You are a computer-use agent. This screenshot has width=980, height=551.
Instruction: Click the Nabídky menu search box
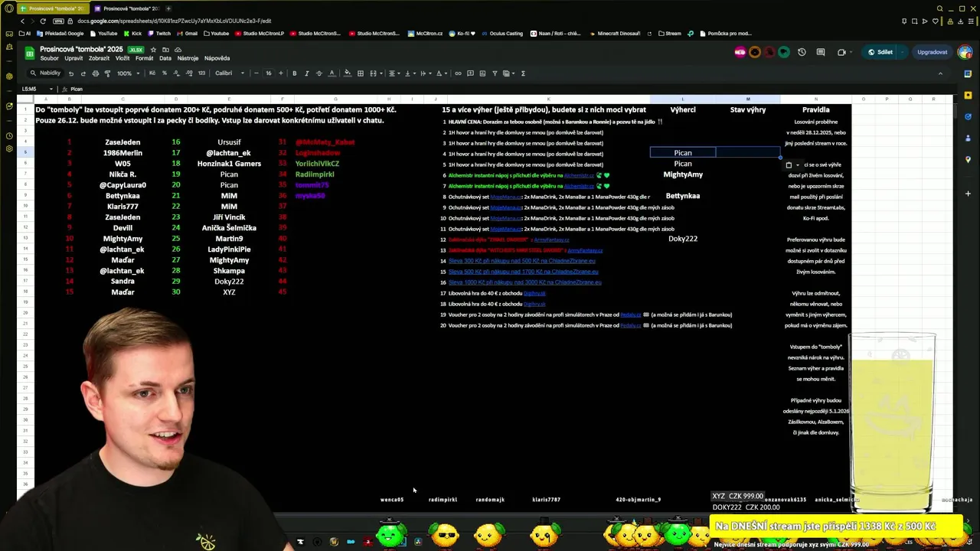[44, 73]
